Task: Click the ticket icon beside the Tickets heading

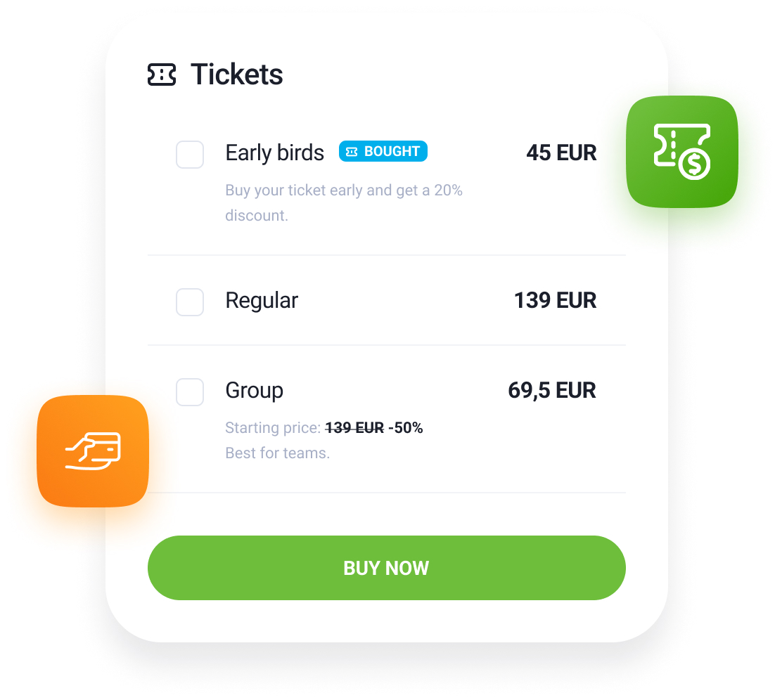Action: coord(161,74)
